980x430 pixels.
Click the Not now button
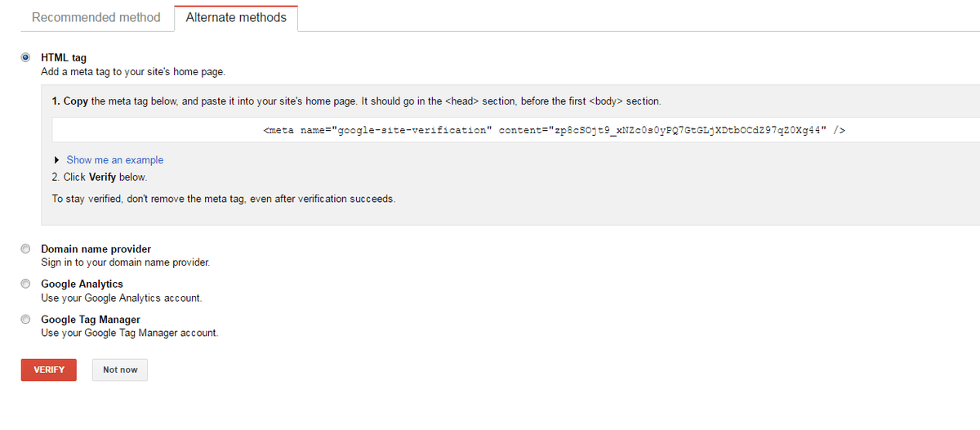(120, 370)
